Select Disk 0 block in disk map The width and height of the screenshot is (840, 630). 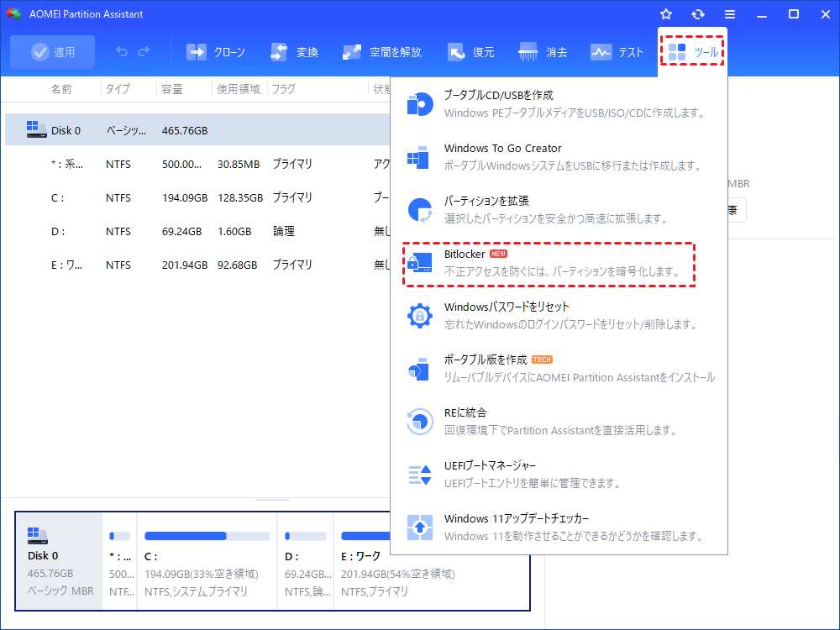coord(59,561)
